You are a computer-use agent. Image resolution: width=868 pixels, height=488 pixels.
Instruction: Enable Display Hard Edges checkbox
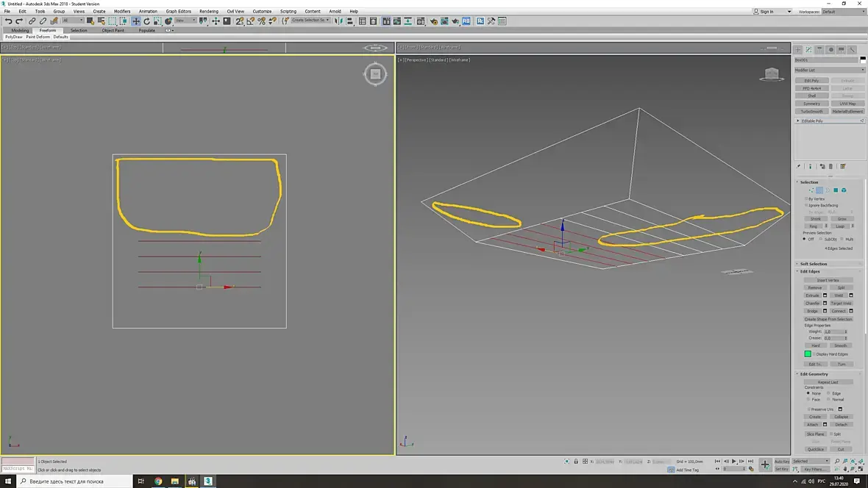click(814, 354)
